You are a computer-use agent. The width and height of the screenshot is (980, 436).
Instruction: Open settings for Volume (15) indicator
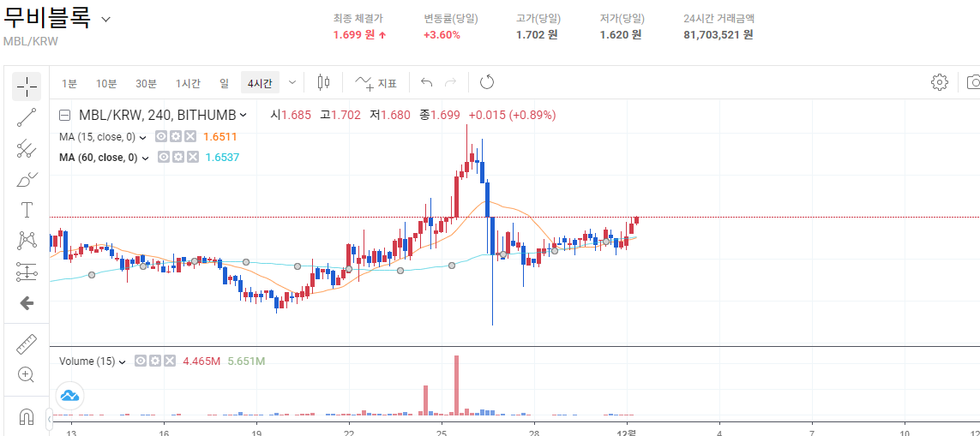[x=155, y=361]
